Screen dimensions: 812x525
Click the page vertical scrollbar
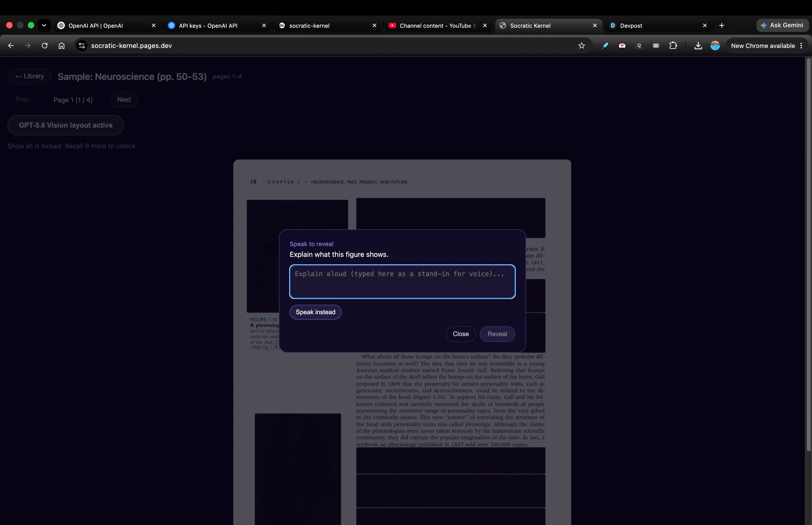tap(808, 255)
